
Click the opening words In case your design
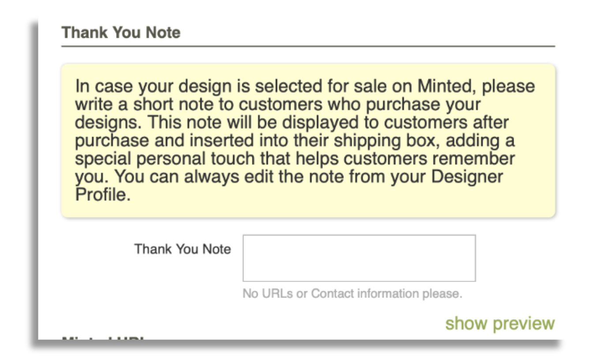pyautogui.click(x=147, y=86)
